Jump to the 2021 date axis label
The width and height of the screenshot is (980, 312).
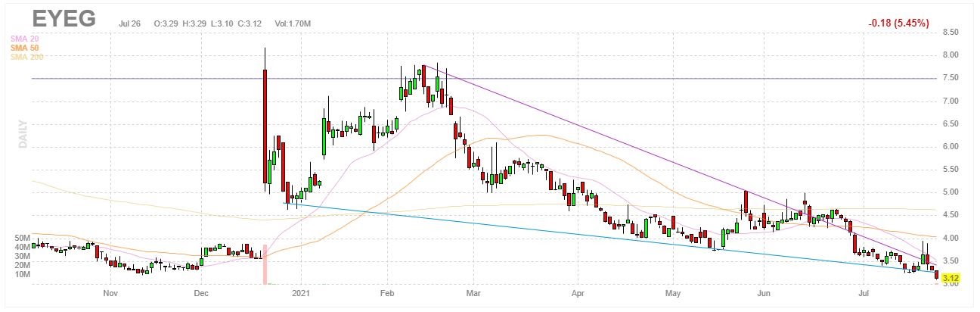click(x=300, y=292)
